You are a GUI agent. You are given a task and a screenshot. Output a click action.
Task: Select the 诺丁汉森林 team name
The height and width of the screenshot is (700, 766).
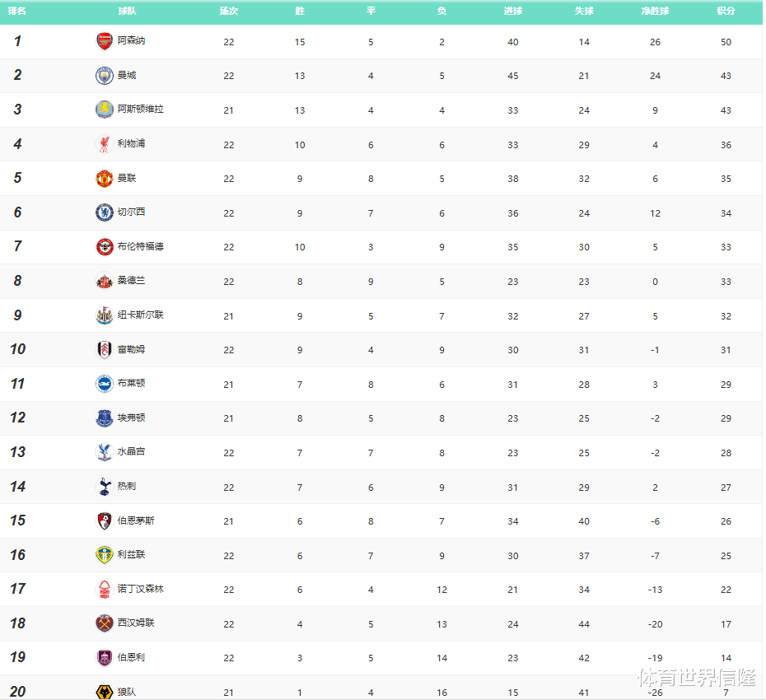tap(140, 589)
